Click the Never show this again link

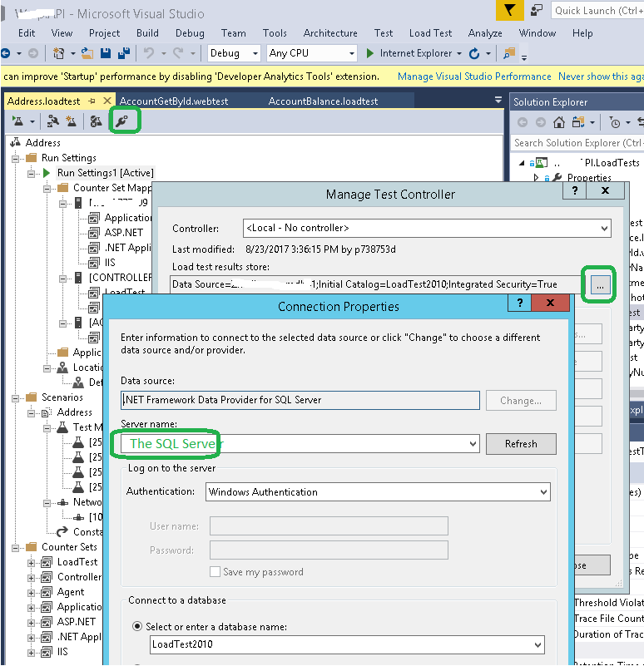tap(601, 76)
